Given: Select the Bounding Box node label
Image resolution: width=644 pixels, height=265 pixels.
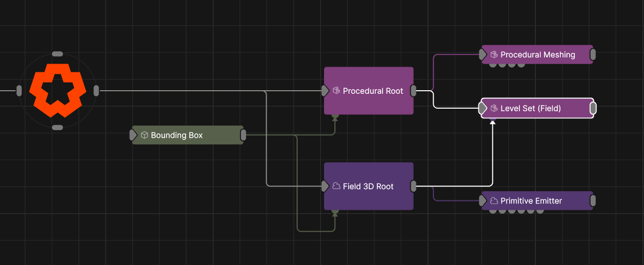Looking at the screenshot, I should [x=177, y=135].
